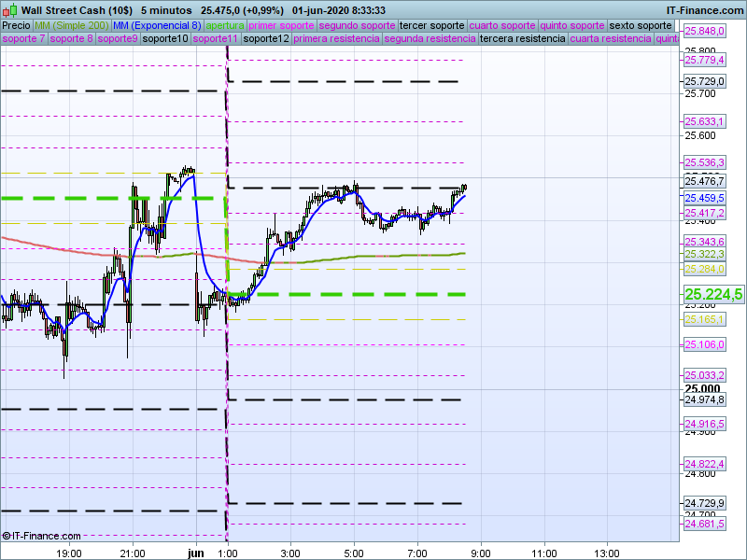Select the soporte12 legend label
Screen dimensions: 747x560
click(266, 38)
